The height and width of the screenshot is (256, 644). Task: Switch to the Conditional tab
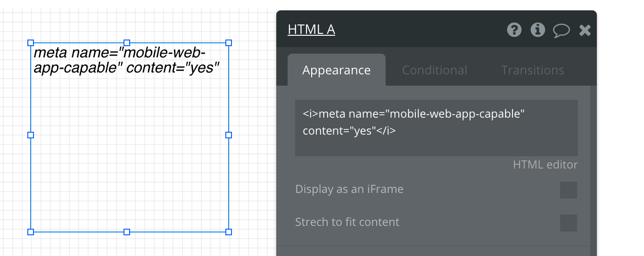point(434,70)
